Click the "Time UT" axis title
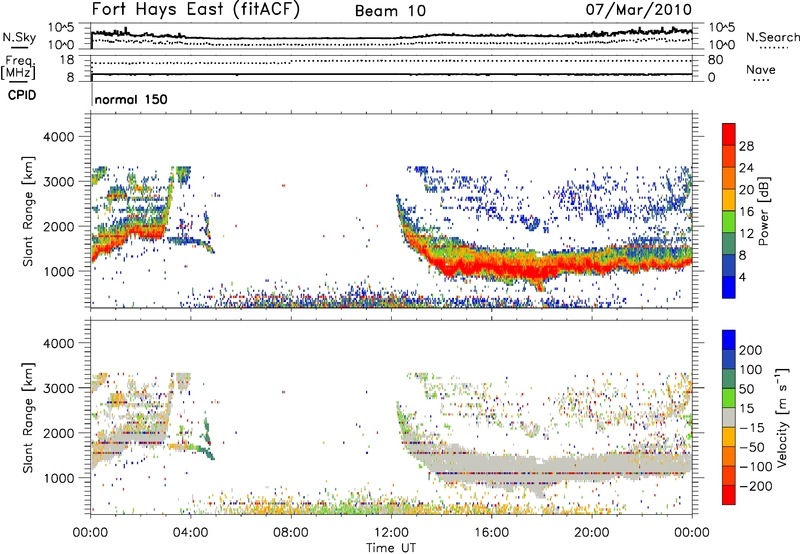This screenshot has height=554, width=800. click(391, 547)
